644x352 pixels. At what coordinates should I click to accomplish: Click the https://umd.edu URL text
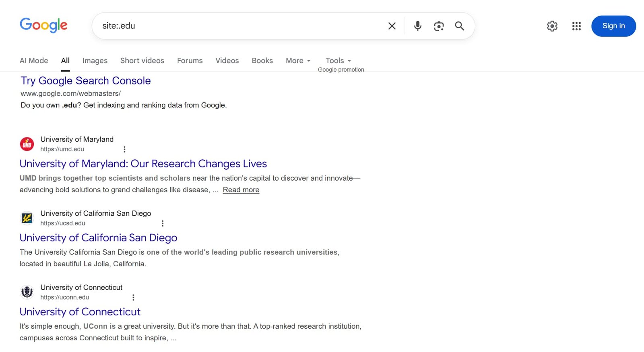click(x=62, y=149)
